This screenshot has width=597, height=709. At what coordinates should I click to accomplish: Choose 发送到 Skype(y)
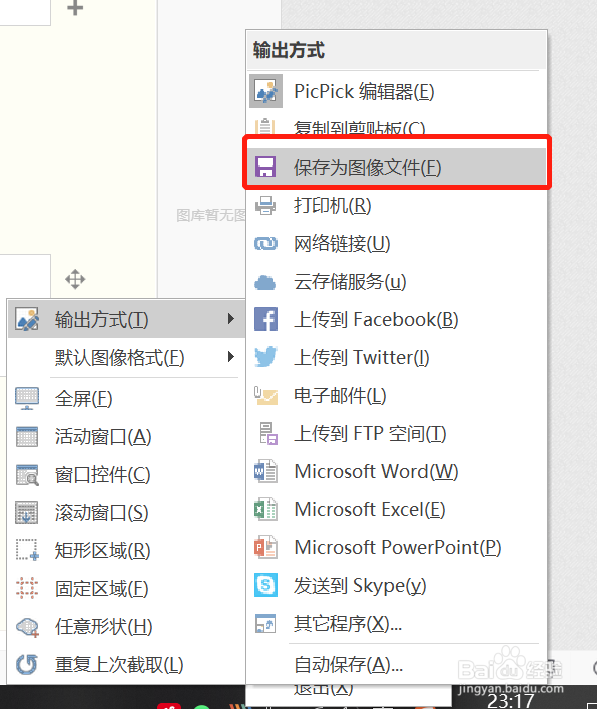(x=397, y=585)
